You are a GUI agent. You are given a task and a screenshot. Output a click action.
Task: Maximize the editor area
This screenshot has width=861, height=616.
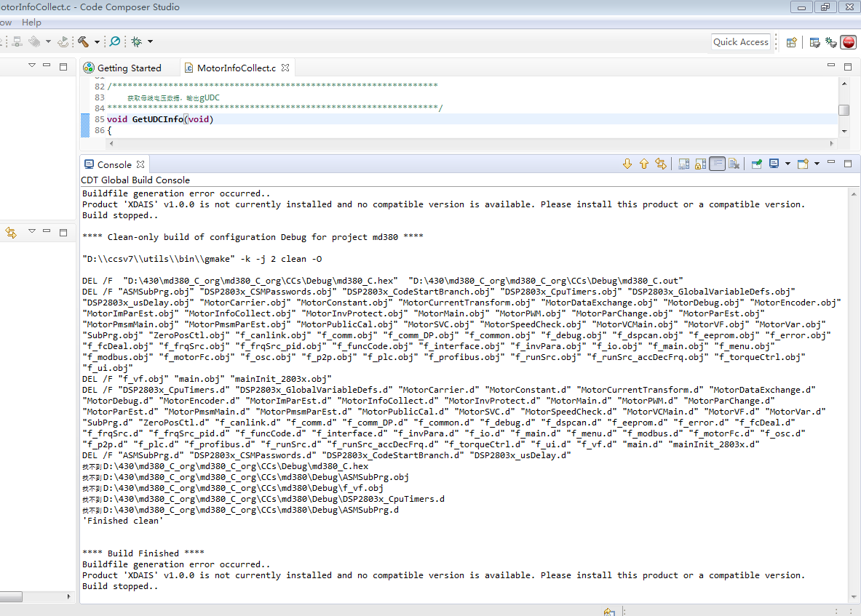848,66
